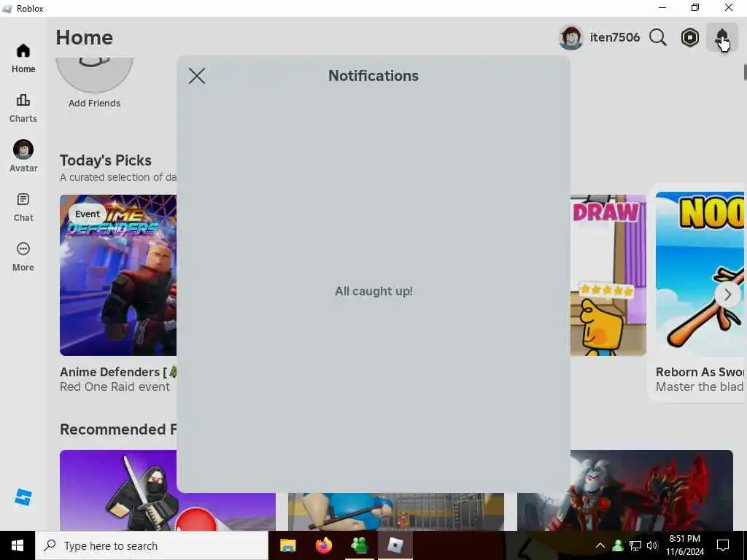Open iten7506 profile avatar
747x560 pixels.
(570, 38)
